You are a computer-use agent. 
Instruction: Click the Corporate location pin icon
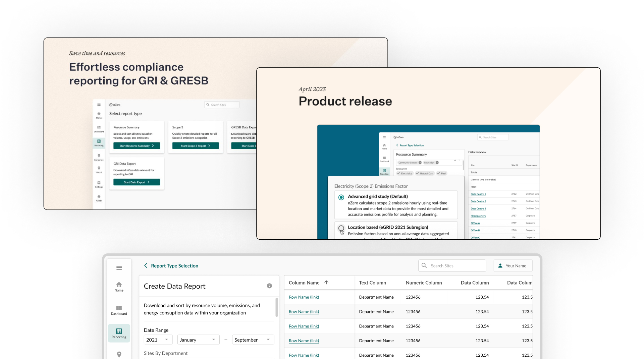click(x=99, y=156)
